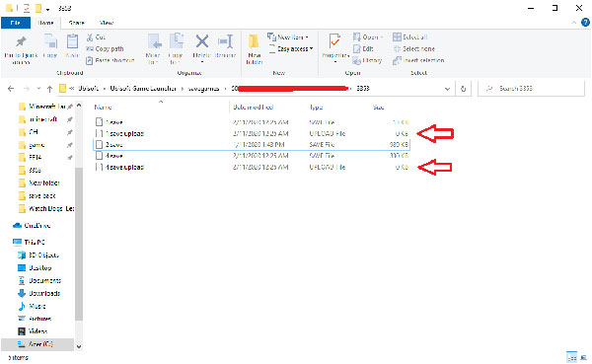Open address bar history dropdown chevron
592x364 pixels.
[447, 89]
